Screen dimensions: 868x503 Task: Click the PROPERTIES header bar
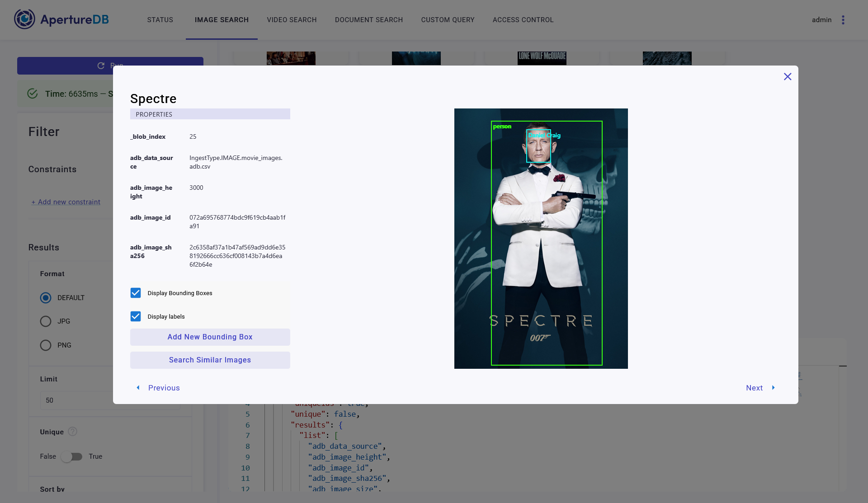click(x=210, y=114)
